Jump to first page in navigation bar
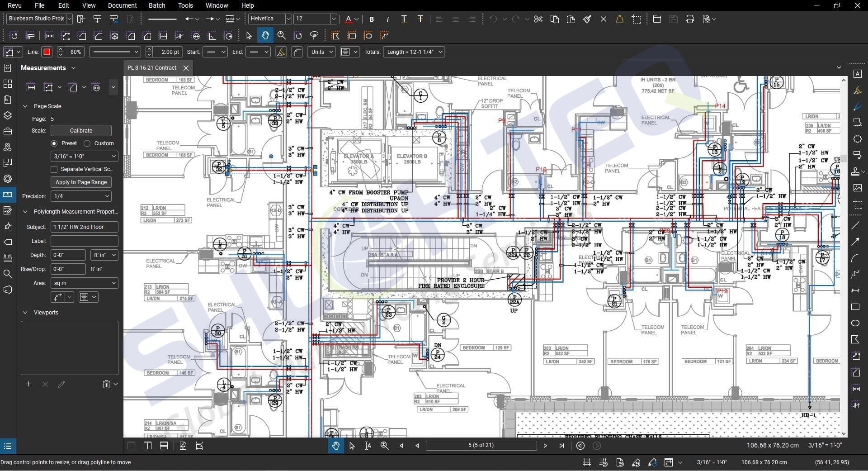 [x=401, y=446]
